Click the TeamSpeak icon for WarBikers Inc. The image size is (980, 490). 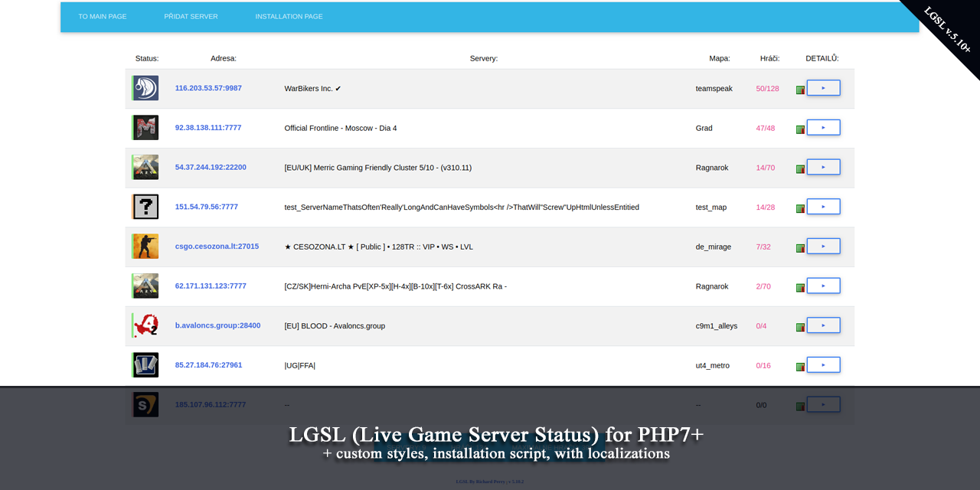point(145,88)
